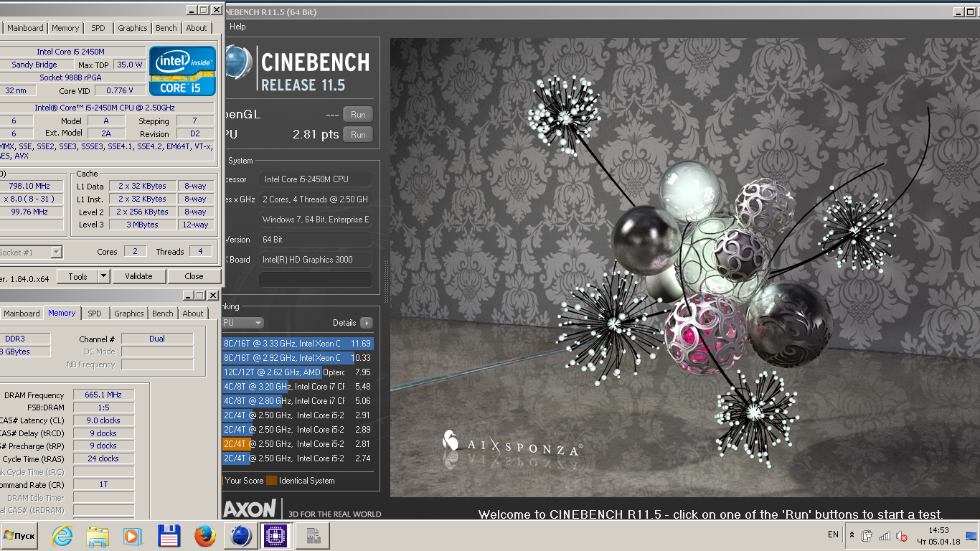Viewport: 980px width, 551px height.
Task: Click the brown Identical System legend swatch
Action: point(271,481)
